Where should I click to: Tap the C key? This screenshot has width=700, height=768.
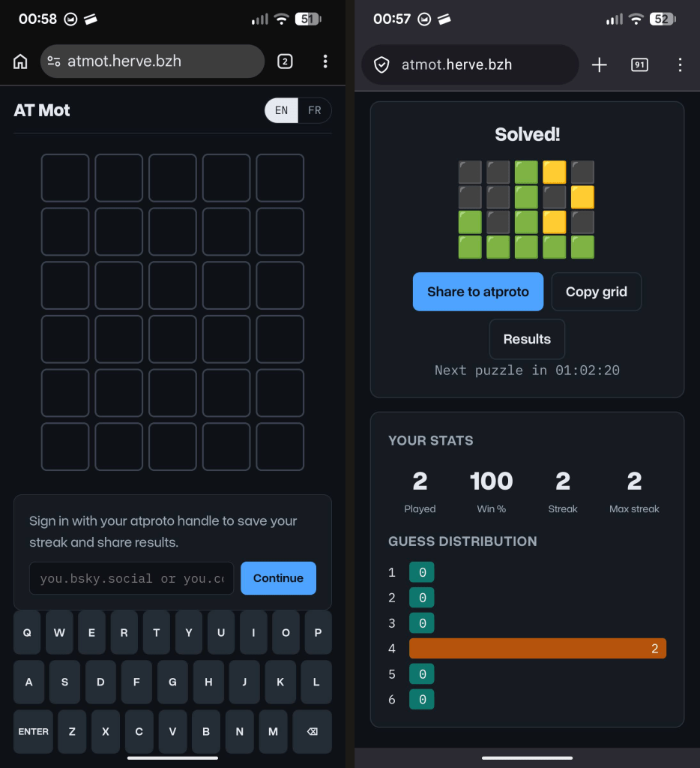(x=139, y=731)
